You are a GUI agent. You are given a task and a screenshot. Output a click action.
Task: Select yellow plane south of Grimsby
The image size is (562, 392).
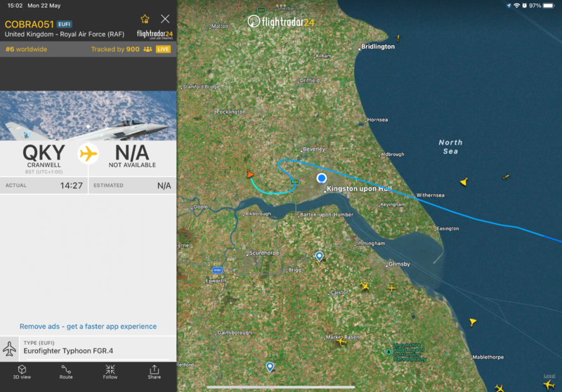tap(392, 287)
